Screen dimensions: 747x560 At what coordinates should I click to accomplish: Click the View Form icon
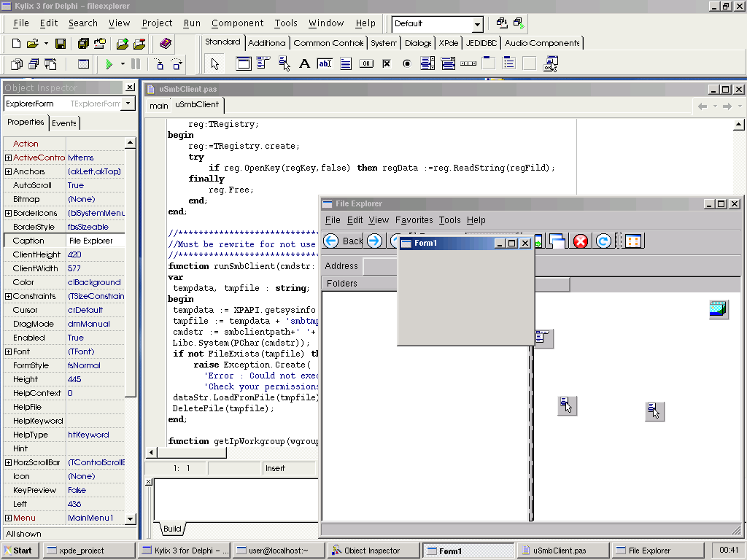tap(34, 64)
